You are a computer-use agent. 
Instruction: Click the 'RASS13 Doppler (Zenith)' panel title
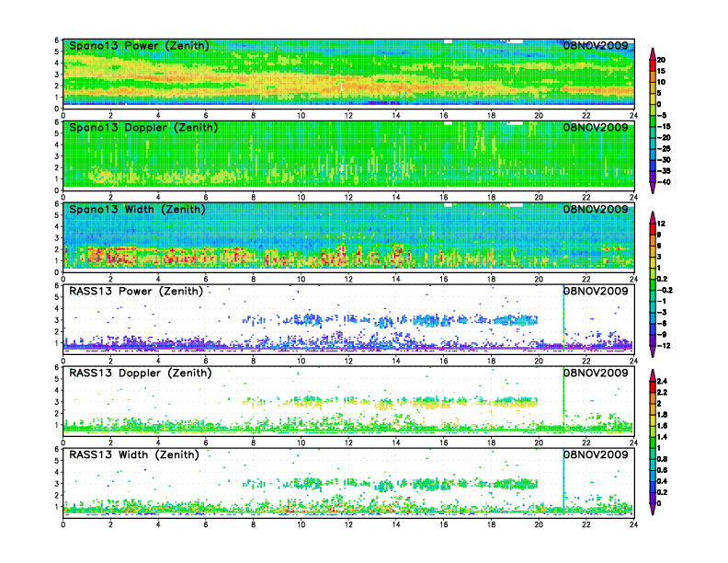tap(141, 373)
